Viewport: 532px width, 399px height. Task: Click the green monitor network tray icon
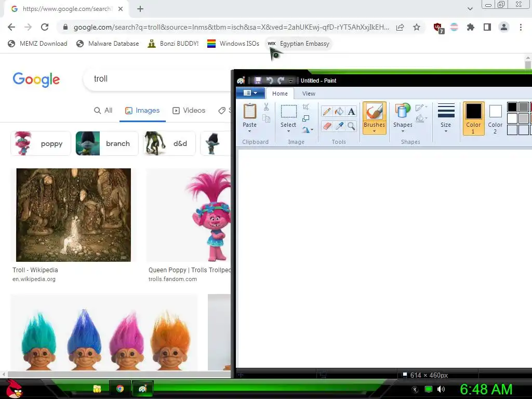(x=429, y=389)
